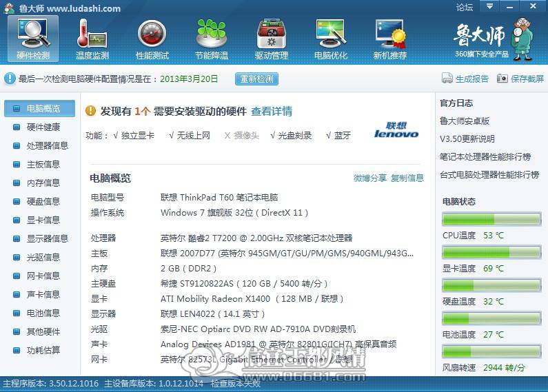This screenshot has height=392, width=548.
Task: Click the icon next to 电池信息
Action: [17, 313]
